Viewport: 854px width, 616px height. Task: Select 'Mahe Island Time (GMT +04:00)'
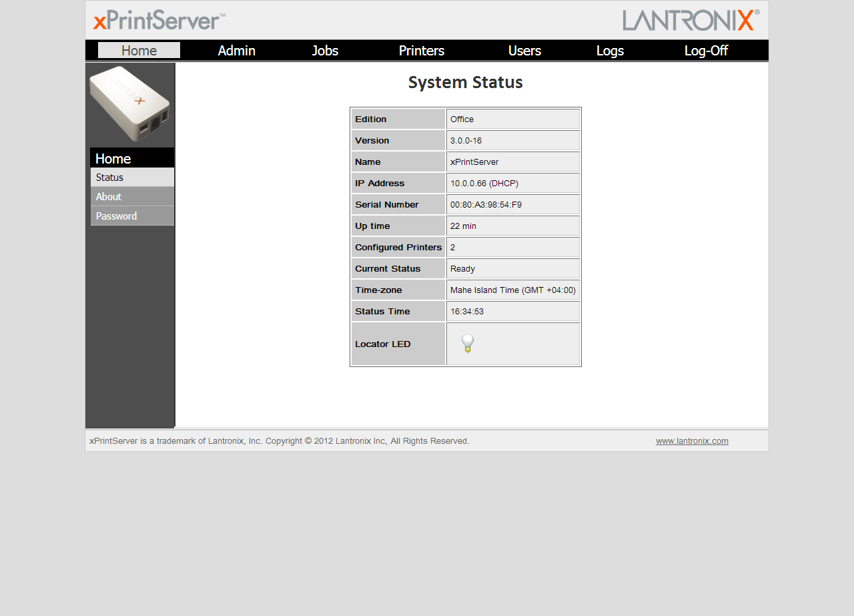(x=513, y=290)
